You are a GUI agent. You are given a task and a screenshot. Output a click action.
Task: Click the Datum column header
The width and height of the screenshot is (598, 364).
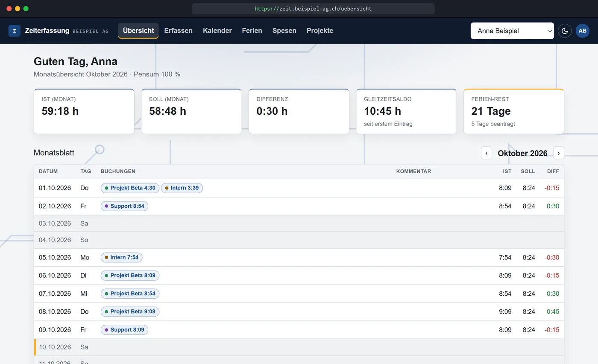(x=48, y=172)
